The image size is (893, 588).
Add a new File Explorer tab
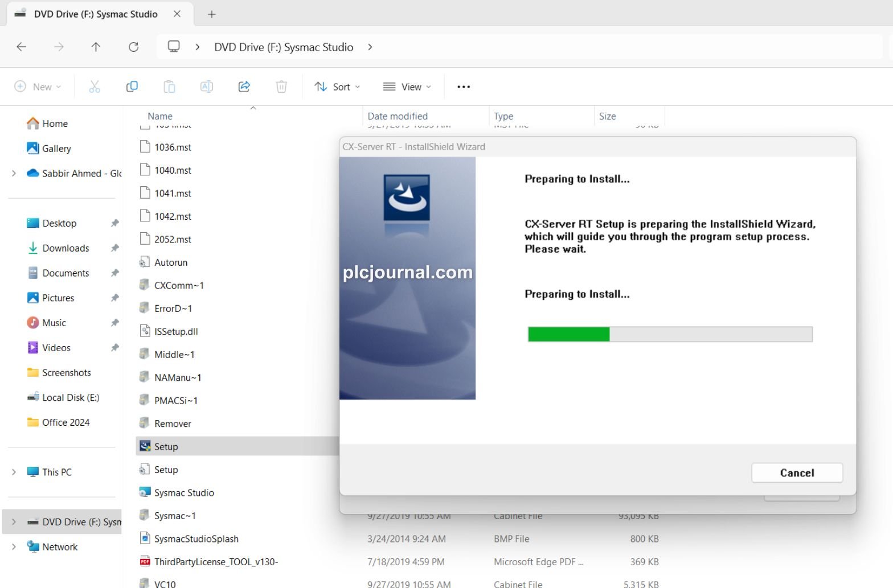coord(212,14)
